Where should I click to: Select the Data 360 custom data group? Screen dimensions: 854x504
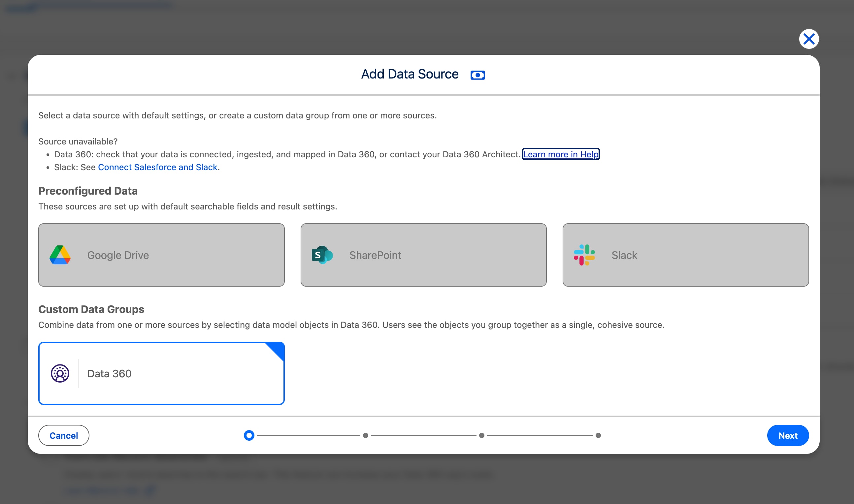[161, 373]
